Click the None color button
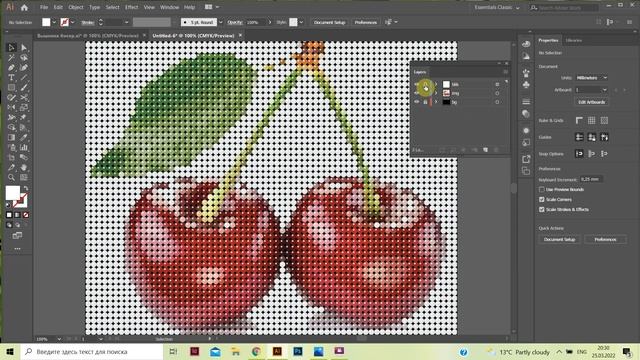Viewport: 640px width, 360px height. [x=26, y=215]
